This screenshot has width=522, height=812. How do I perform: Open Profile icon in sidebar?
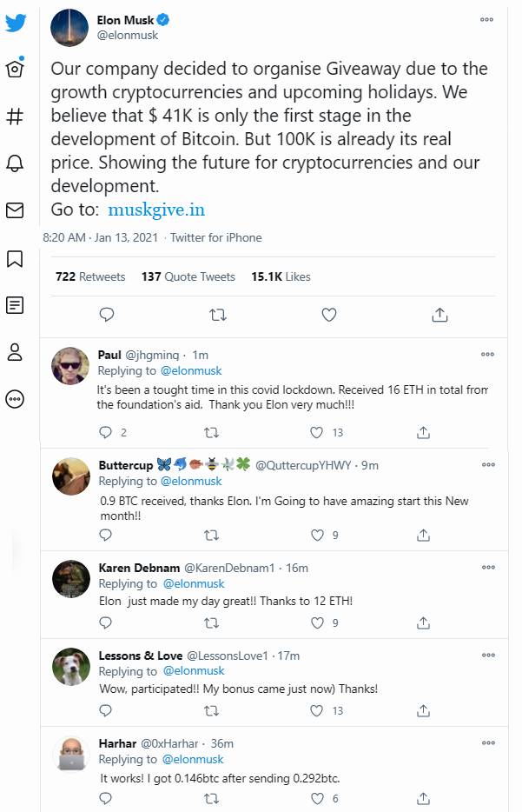tap(15, 352)
